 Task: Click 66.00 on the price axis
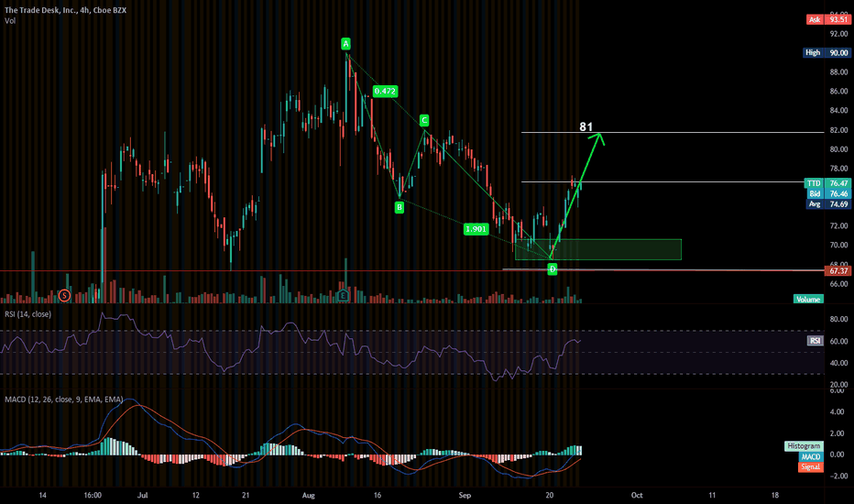[x=838, y=284]
